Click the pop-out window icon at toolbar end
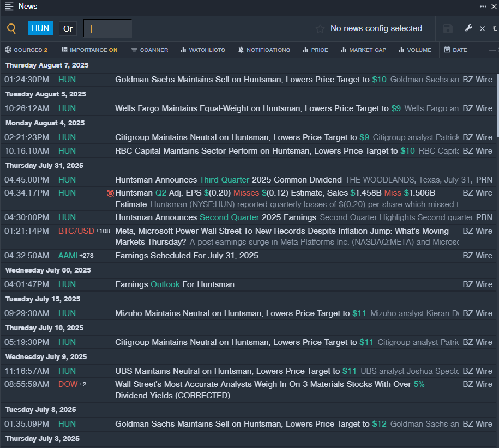The width and height of the screenshot is (499, 448). coord(495,28)
